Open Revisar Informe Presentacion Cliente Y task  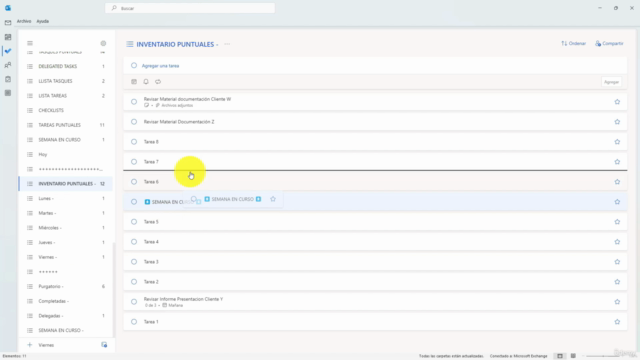375,302
